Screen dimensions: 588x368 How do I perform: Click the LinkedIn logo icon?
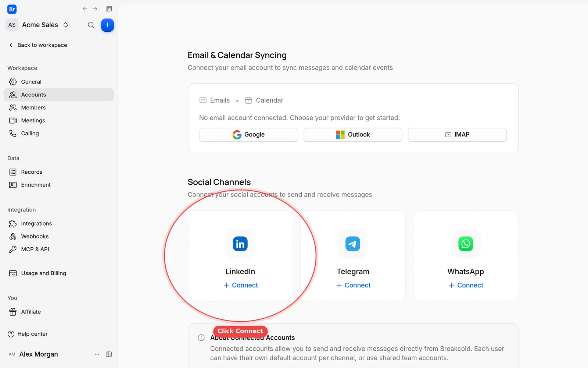click(240, 244)
